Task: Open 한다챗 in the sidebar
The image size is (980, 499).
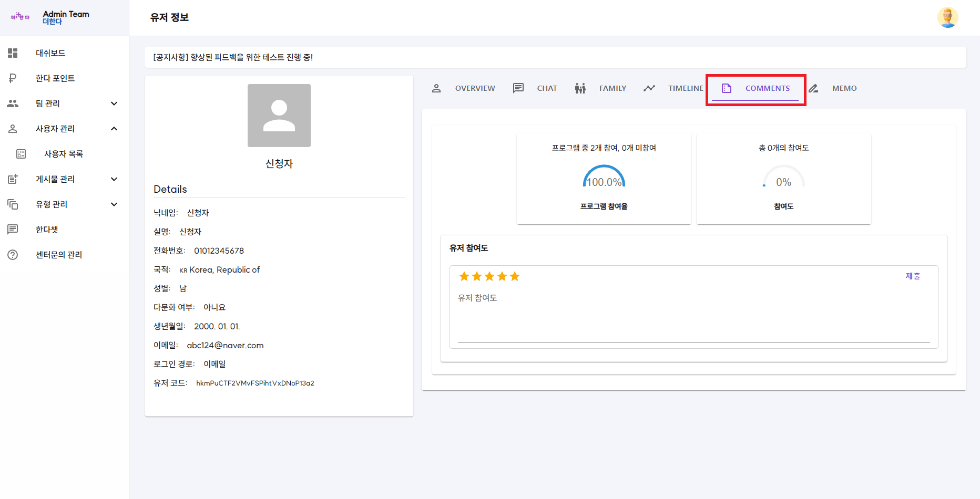Action: [64, 230]
